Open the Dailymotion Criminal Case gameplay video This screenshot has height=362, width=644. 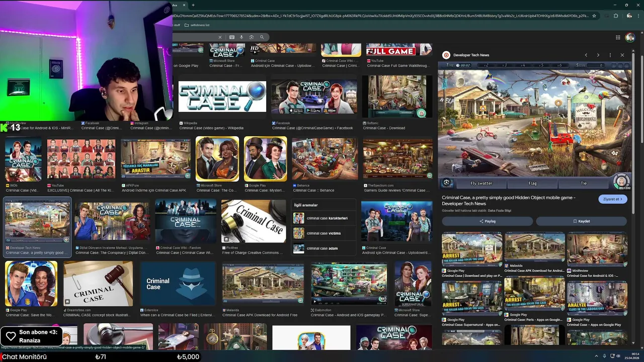(x=349, y=284)
